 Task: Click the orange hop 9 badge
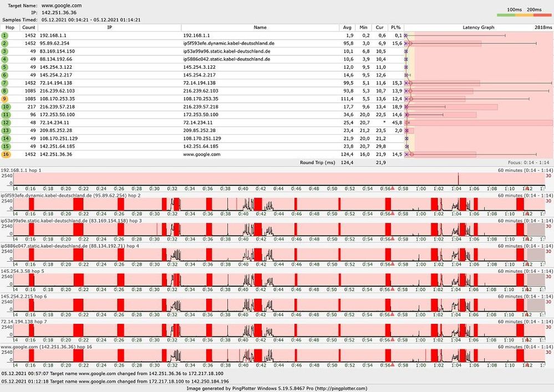tap(4, 99)
